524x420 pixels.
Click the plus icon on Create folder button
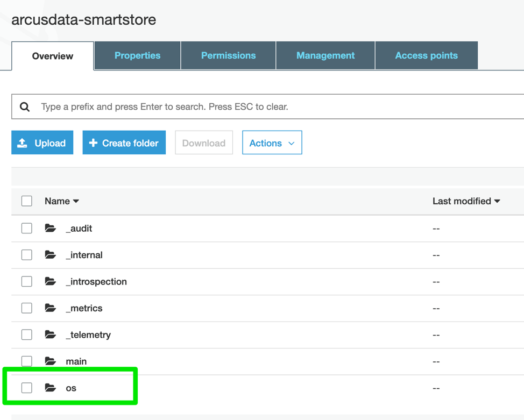click(x=93, y=143)
